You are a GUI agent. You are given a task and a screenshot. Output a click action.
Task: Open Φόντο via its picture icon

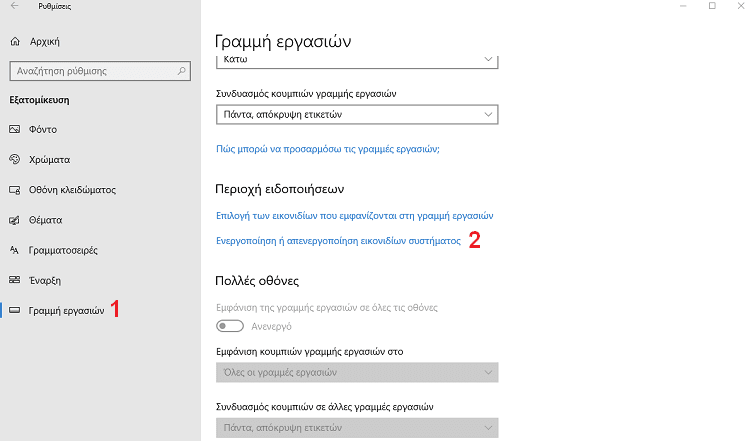[15, 129]
